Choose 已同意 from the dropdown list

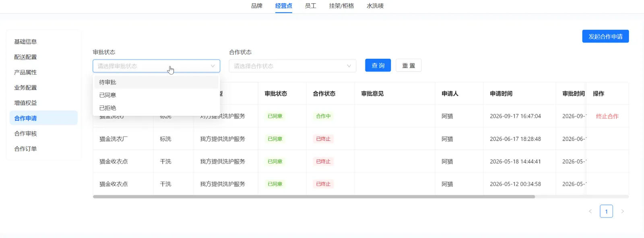point(157,95)
